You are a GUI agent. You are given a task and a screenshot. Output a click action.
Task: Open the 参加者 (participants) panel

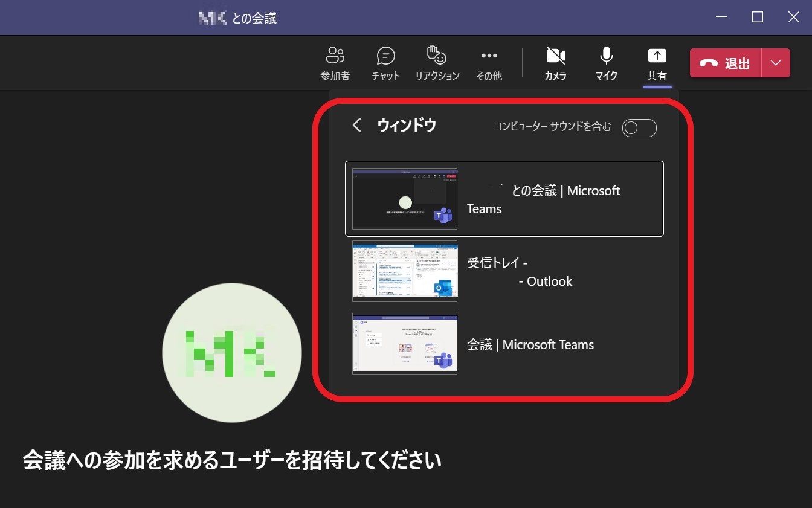point(336,62)
